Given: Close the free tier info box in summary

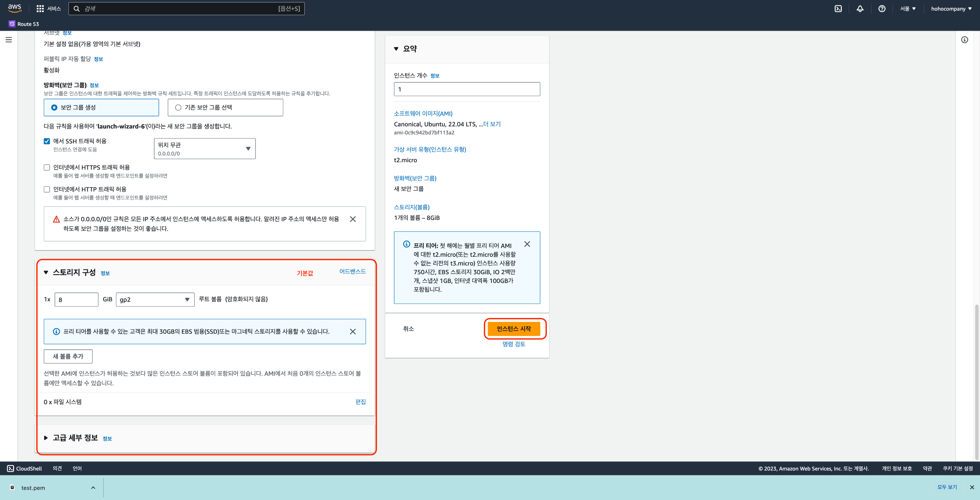Looking at the screenshot, I should (x=527, y=244).
